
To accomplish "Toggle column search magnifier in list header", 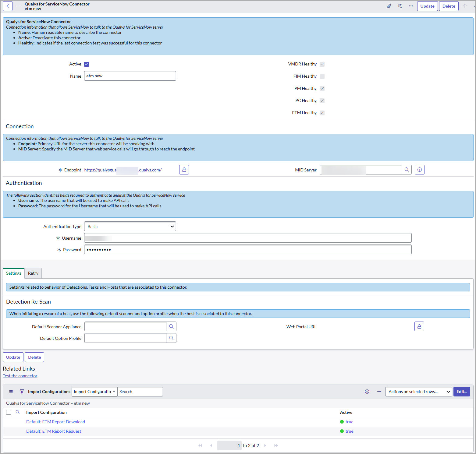I will click(18, 412).
